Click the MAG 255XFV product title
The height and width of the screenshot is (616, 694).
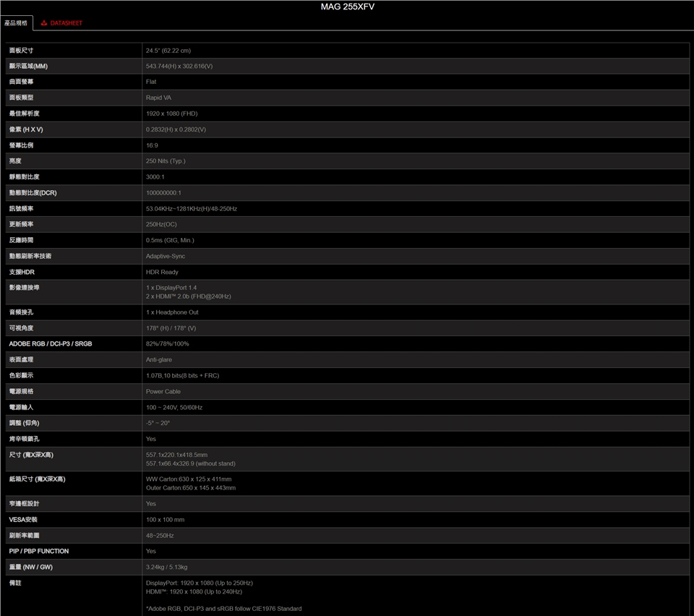(x=347, y=7)
